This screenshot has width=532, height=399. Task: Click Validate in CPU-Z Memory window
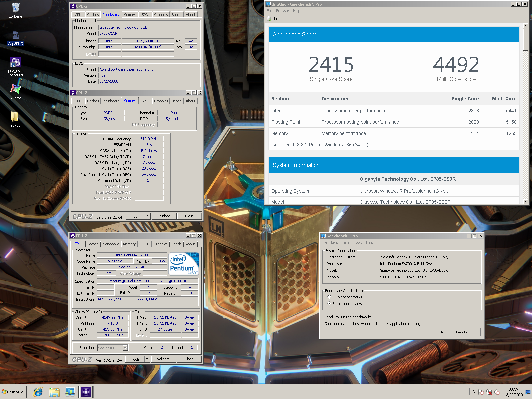pos(164,216)
